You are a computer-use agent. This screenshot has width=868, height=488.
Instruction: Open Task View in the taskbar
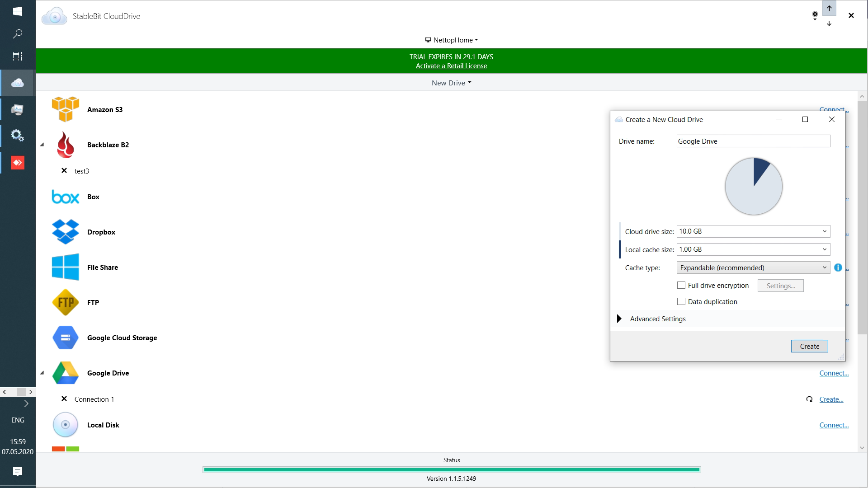tap(18, 56)
